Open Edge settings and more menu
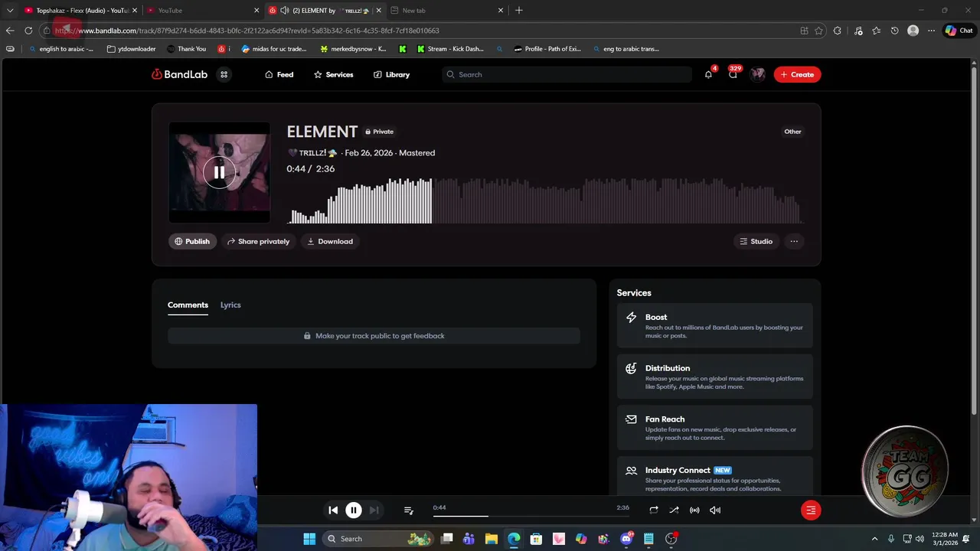The width and height of the screenshot is (980, 551). 931,31
